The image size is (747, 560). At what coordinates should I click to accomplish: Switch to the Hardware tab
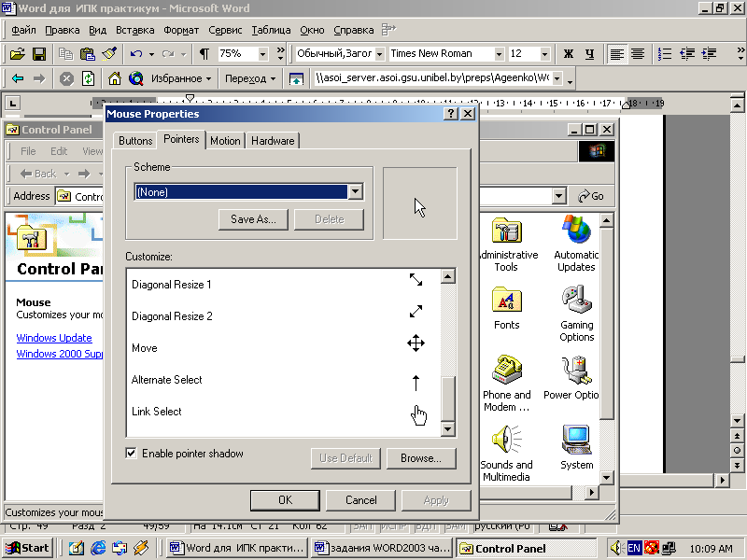point(273,141)
